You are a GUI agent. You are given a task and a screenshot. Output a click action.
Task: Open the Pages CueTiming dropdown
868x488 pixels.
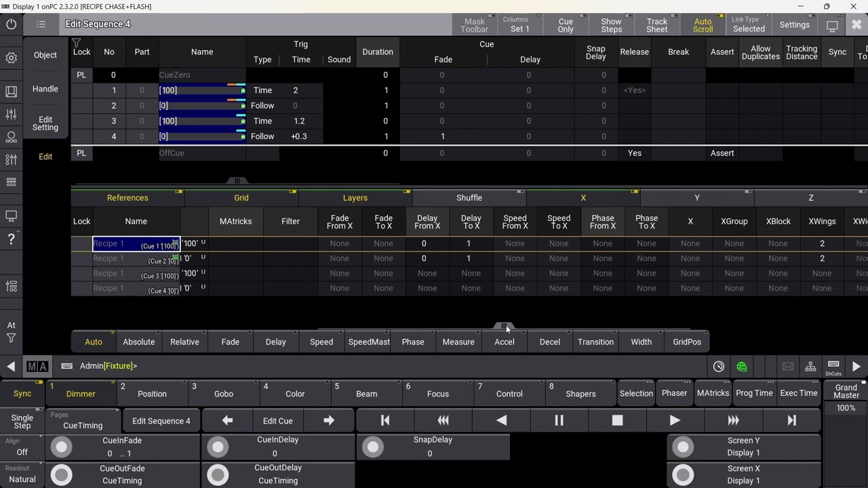[x=83, y=421]
